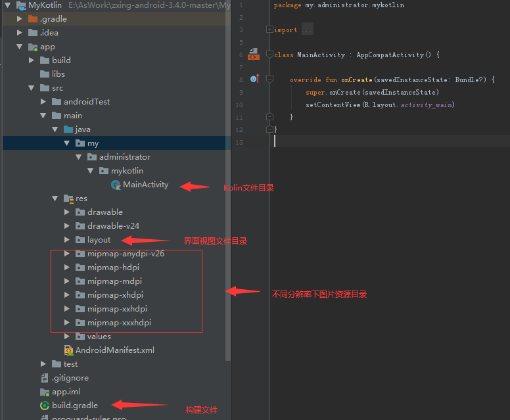Click the override method gutter icon
Viewport: 510px width, 420px height.
255,79
